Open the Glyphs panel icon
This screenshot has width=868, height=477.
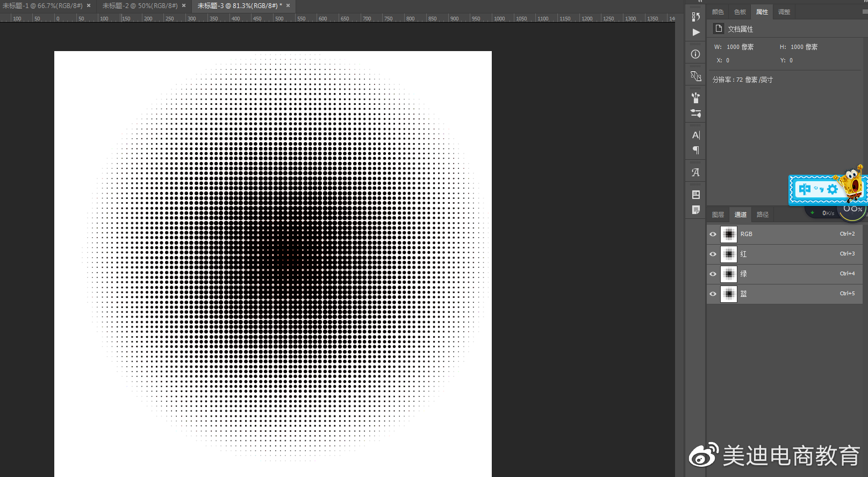(695, 173)
